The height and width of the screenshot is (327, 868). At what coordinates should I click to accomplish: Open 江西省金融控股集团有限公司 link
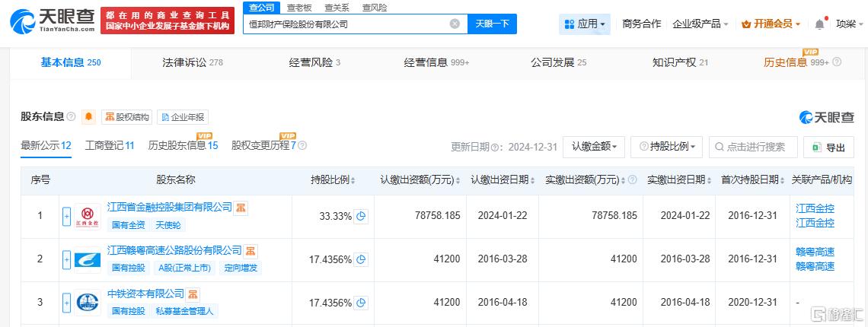point(169,207)
